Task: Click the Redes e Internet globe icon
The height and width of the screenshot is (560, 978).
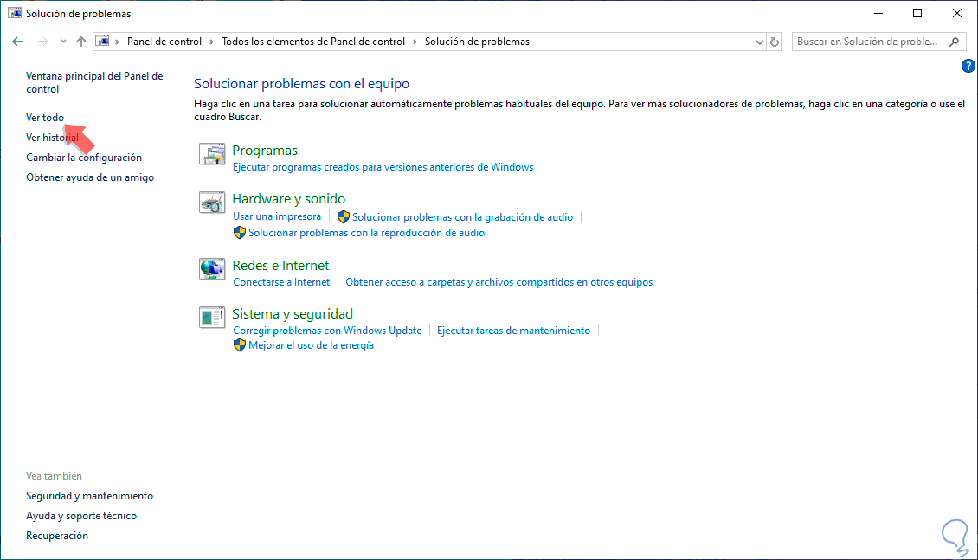Action: point(212,269)
